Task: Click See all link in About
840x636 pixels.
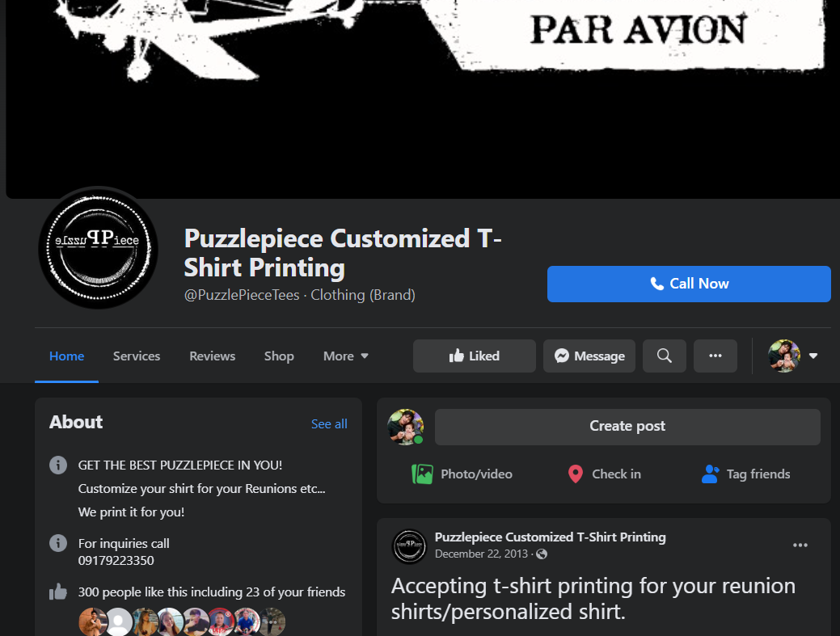Action: point(329,424)
